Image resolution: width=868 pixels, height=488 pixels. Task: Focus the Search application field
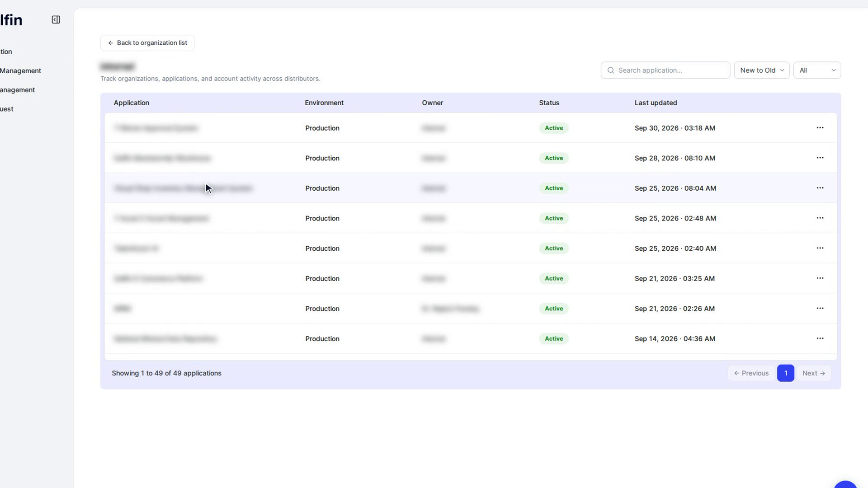[x=665, y=70]
